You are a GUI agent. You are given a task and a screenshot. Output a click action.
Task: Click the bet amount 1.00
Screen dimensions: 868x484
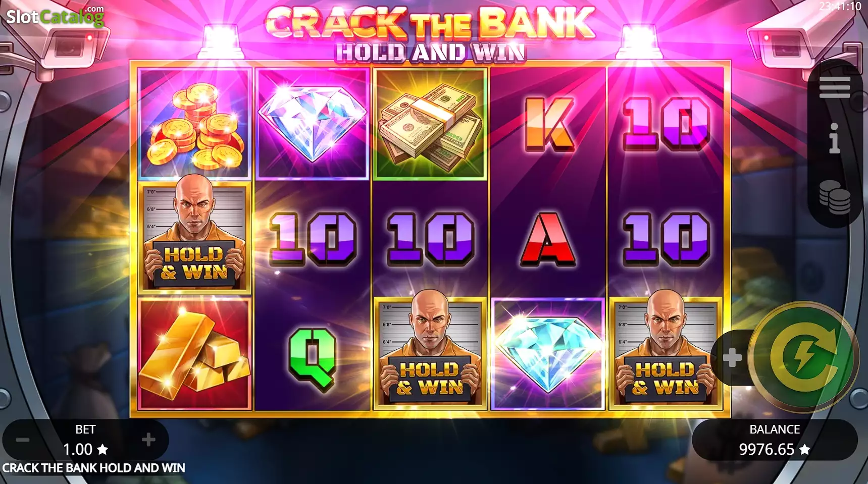click(x=85, y=449)
